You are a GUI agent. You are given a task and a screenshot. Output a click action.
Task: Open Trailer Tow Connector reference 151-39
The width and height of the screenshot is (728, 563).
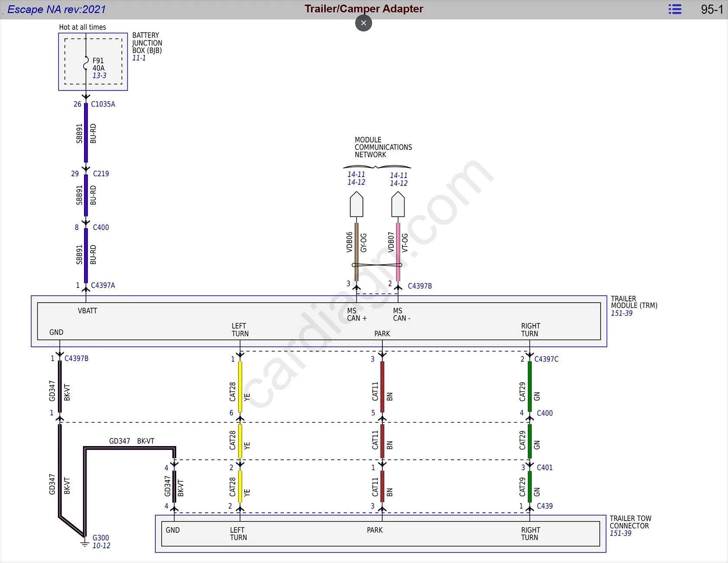[621, 533]
